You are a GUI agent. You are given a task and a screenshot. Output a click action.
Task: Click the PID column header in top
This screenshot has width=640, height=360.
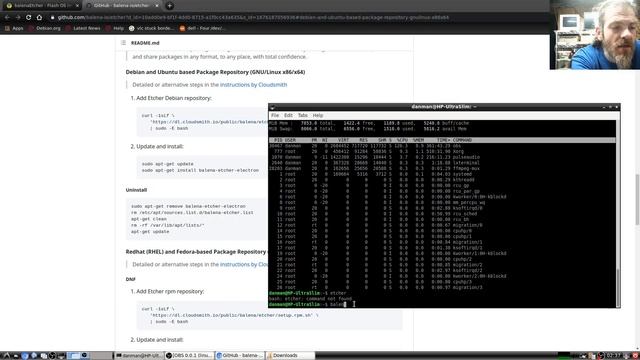(278, 140)
